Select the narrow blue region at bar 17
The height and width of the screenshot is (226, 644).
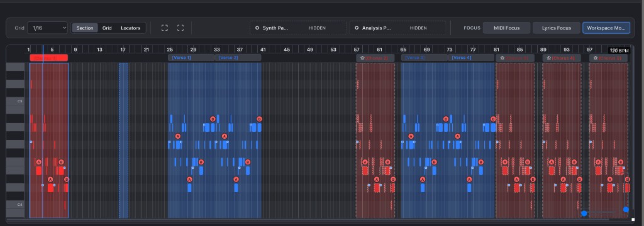(124, 140)
